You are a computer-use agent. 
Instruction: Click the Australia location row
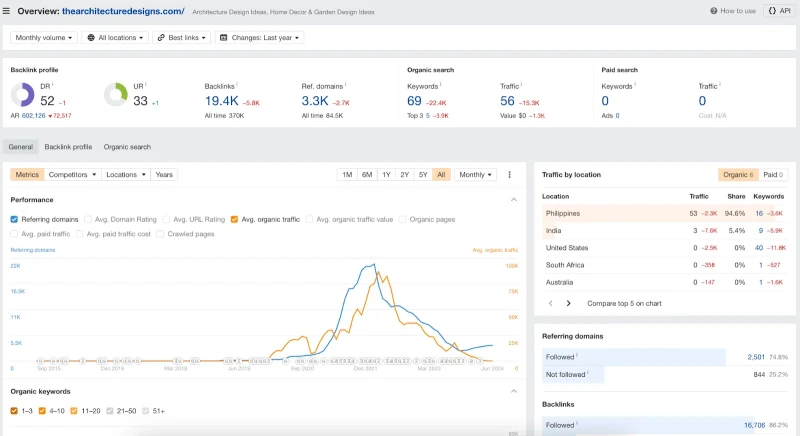(665, 282)
